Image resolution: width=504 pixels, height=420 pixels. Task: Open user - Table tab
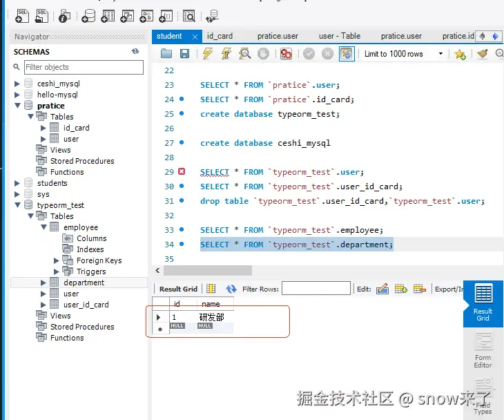tap(340, 36)
